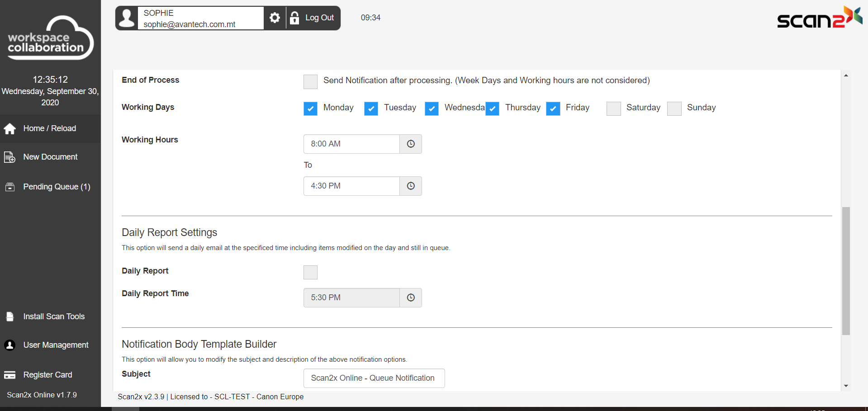Viewport: 868px width, 411px height.
Task: Enable Send Notification after processing checkbox
Action: pos(310,81)
